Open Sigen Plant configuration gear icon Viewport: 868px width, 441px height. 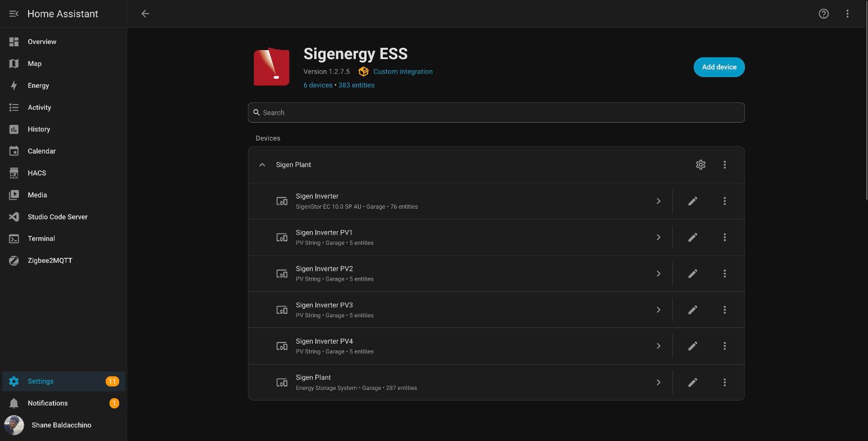pos(700,165)
